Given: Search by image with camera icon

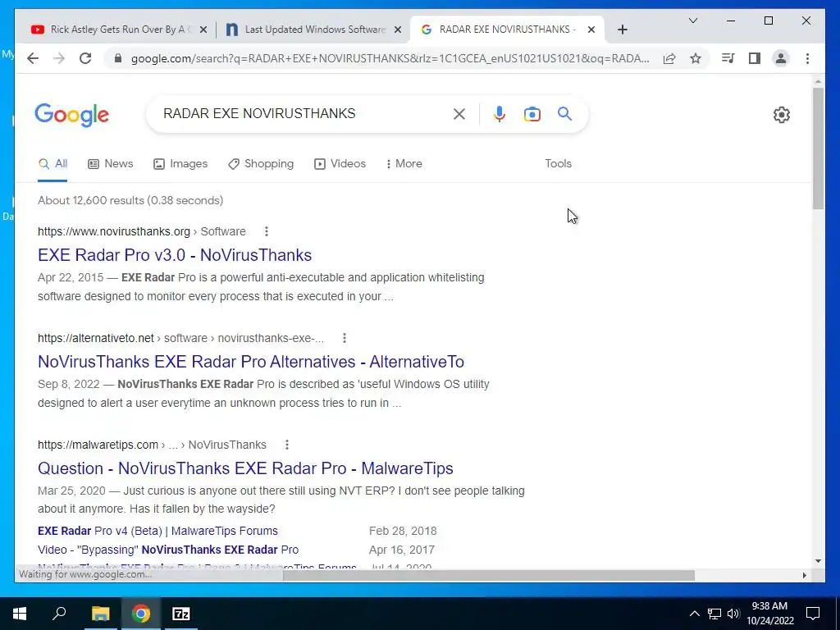Looking at the screenshot, I should [x=532, y=113].
